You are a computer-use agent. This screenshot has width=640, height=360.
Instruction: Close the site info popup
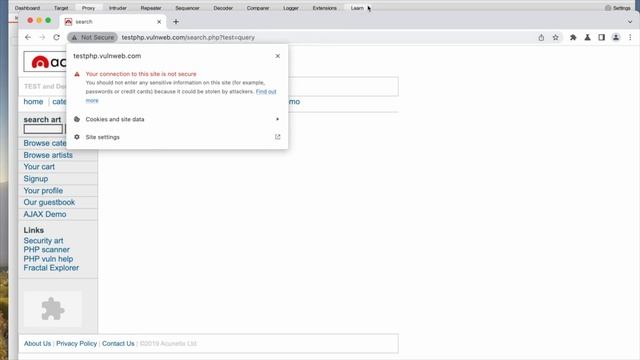point(278,56)
